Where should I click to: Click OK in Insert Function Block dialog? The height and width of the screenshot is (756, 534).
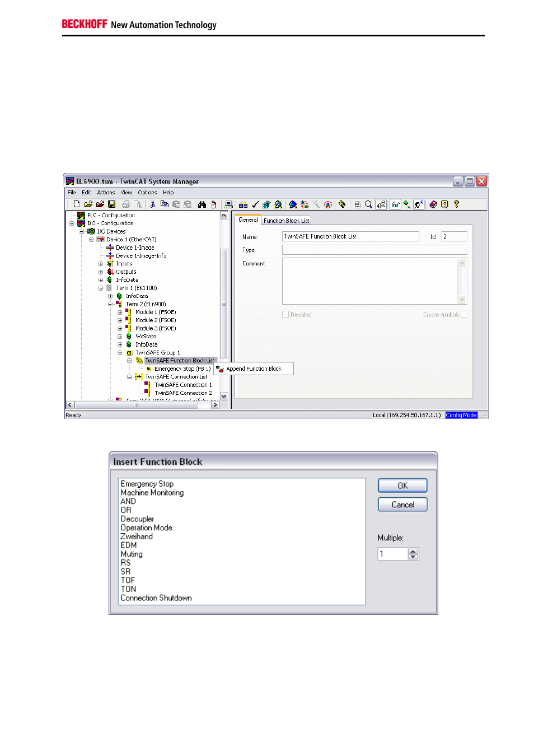pos(402,486)
